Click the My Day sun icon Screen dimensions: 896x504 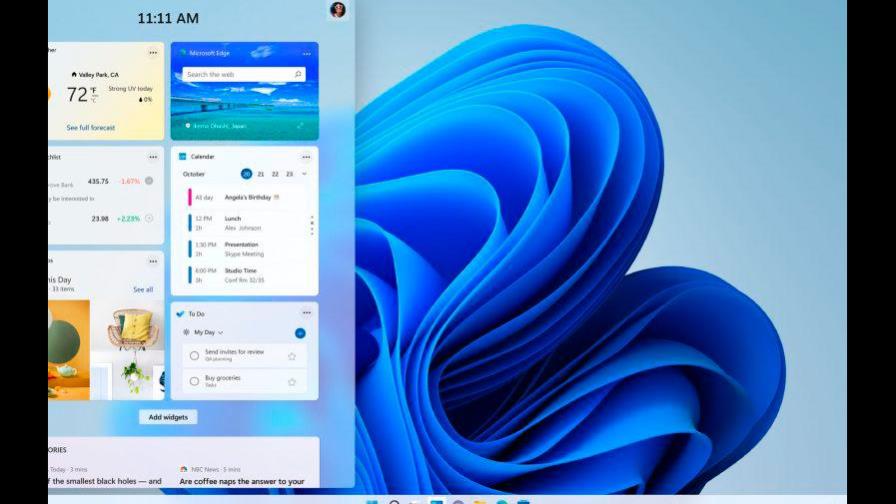[x=186, y=332]
